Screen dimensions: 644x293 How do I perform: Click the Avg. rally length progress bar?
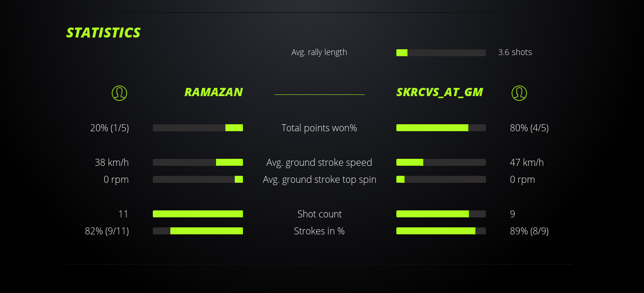pyautogui.click(x=441, y=53)
